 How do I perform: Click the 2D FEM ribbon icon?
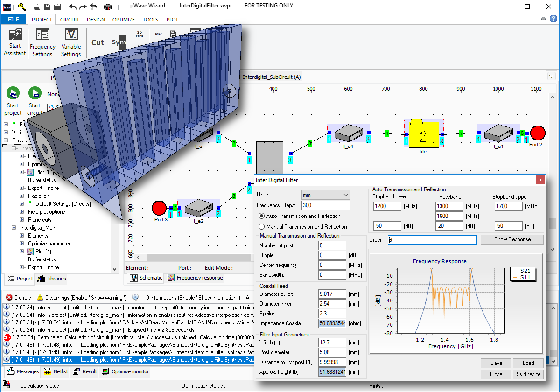[139, 34]
